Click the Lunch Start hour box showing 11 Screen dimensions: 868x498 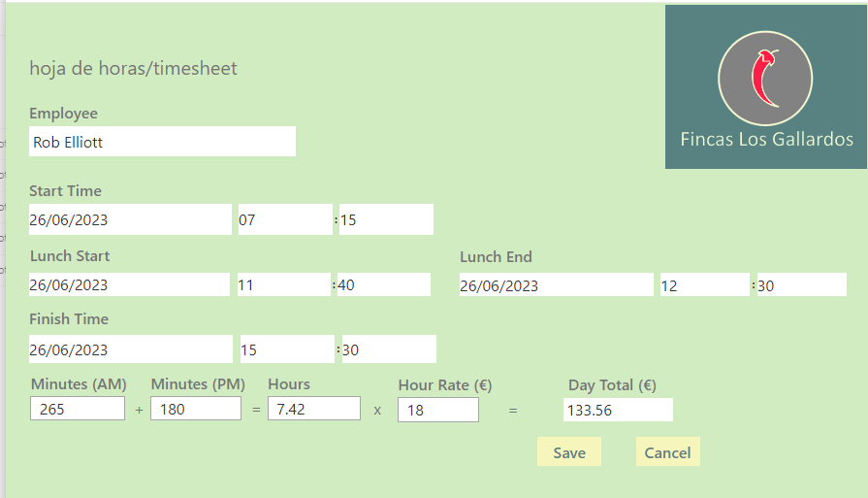coord(284,284)
